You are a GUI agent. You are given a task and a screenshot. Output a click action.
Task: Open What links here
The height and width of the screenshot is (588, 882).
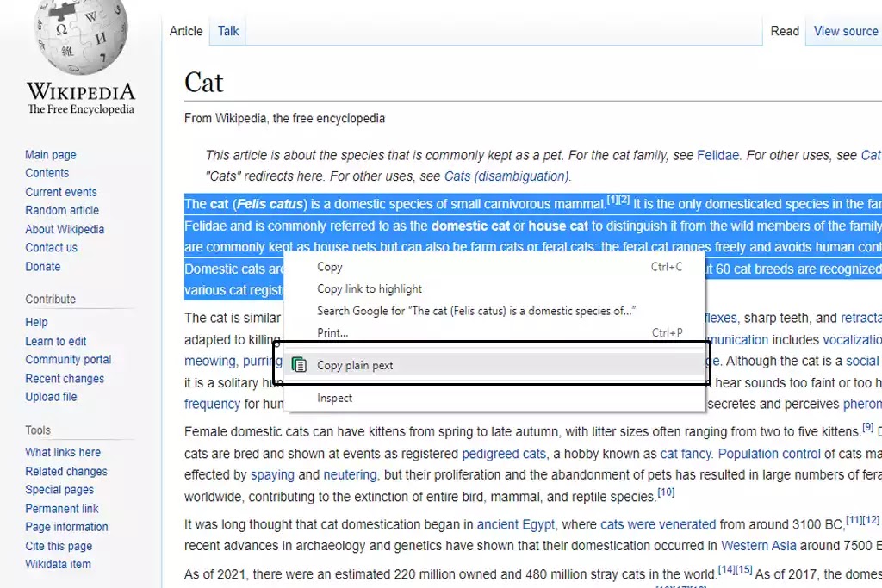click(63, 453)
